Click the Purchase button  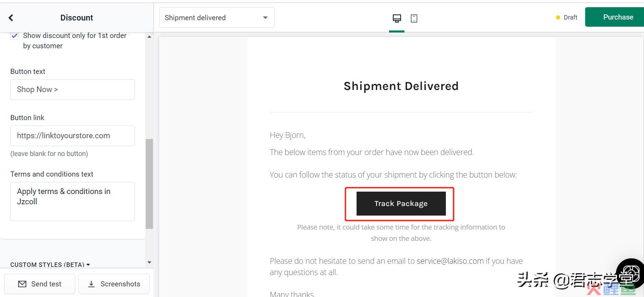(615, 17)
